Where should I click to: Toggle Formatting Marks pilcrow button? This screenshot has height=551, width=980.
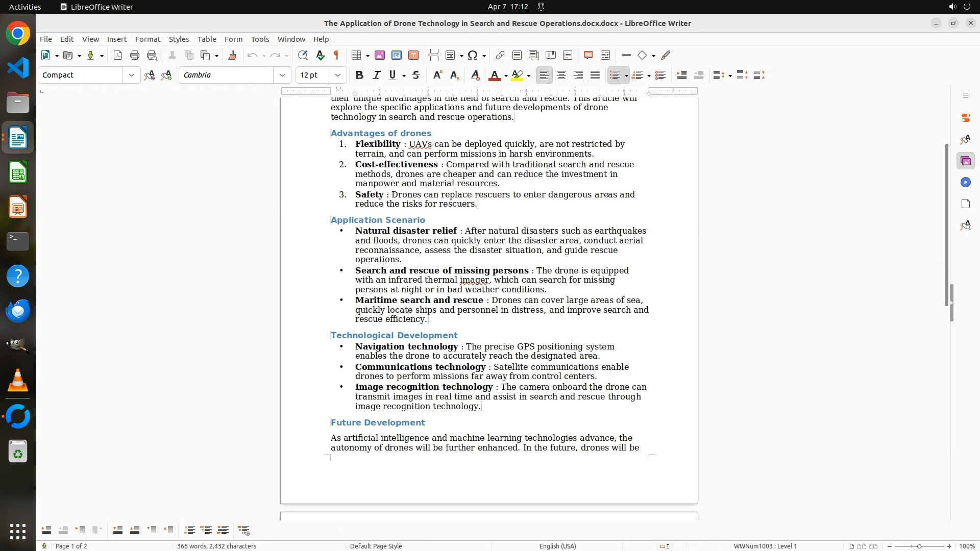(x=336, y=56)
